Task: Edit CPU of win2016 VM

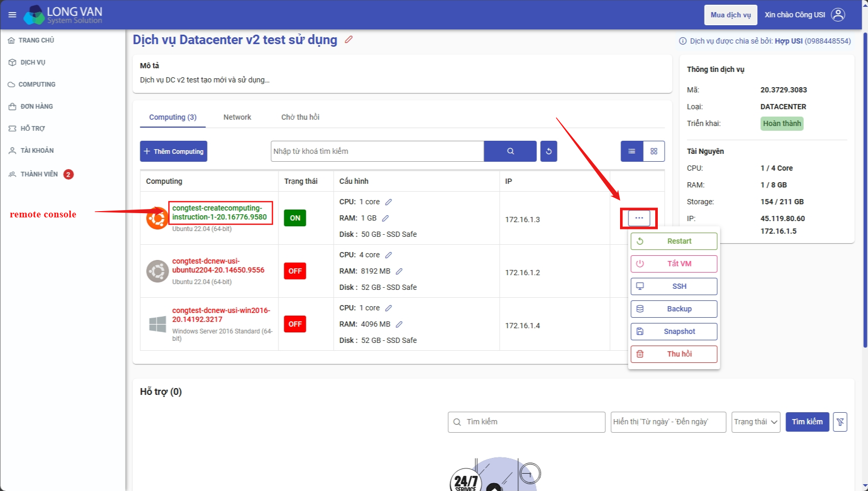Action: [388, 308]
